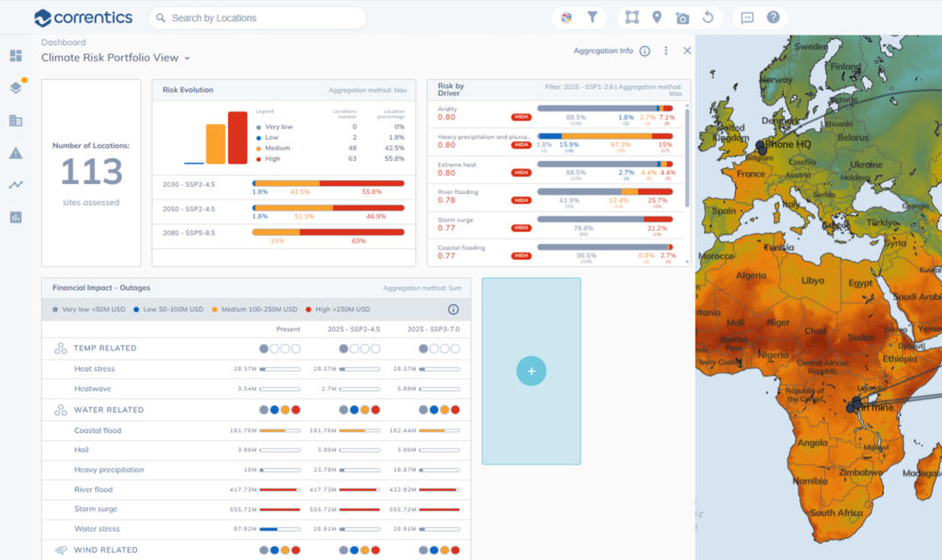Open the trend line sidebar icon
The height and width of the screenshot is (560, 942).
click(16, 185)
